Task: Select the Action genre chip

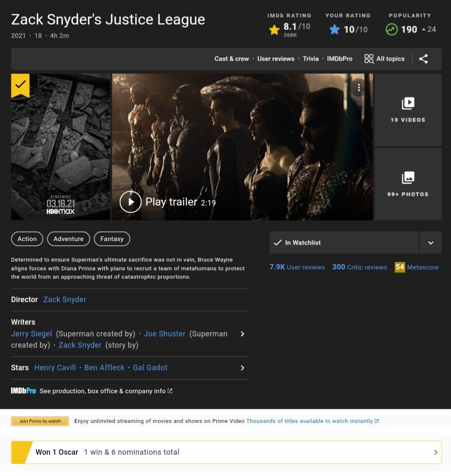Action: [27, 239]
